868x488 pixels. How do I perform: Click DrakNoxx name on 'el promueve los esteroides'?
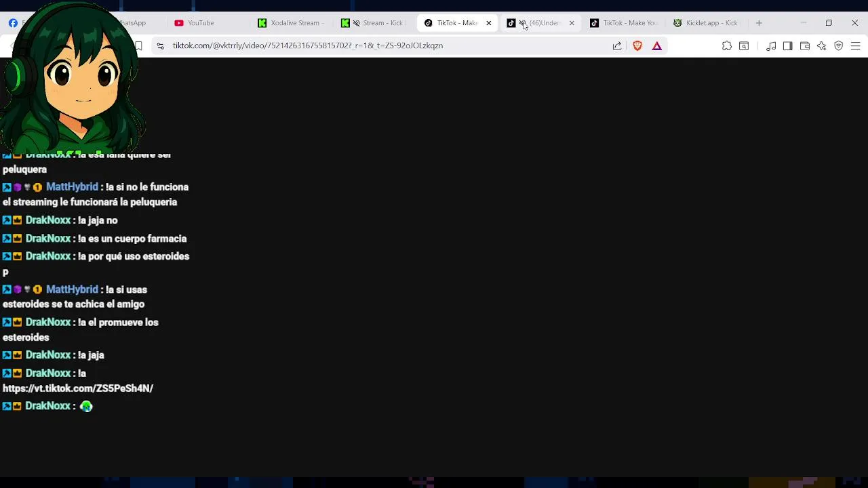(48, 322)
